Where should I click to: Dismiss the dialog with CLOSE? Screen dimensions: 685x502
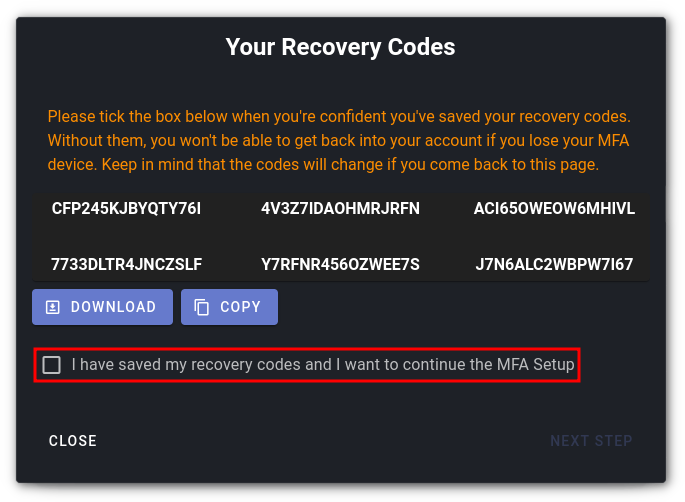click(73, 441)
